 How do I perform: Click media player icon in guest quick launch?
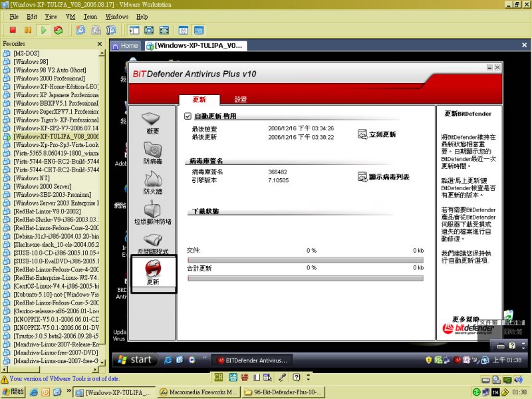[x=192, y=360]
